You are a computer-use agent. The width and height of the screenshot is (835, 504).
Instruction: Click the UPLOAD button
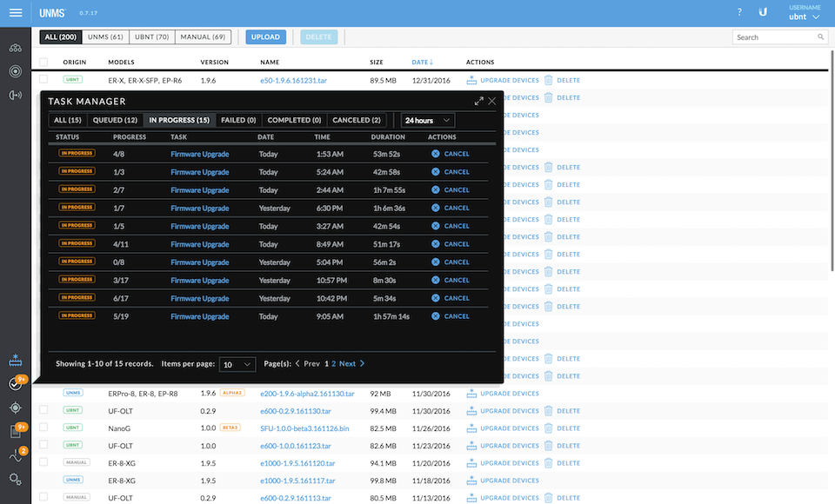click(265, 36)
